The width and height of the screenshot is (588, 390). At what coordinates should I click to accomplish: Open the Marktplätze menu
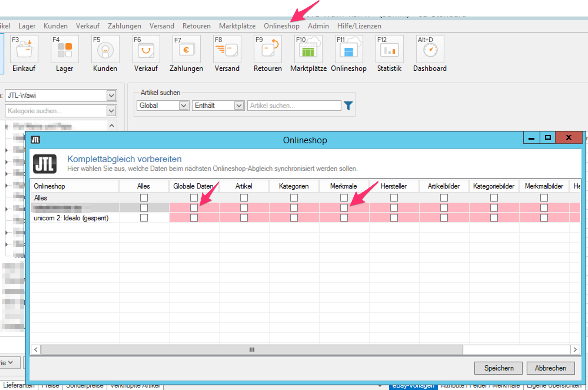click(237, 26)
